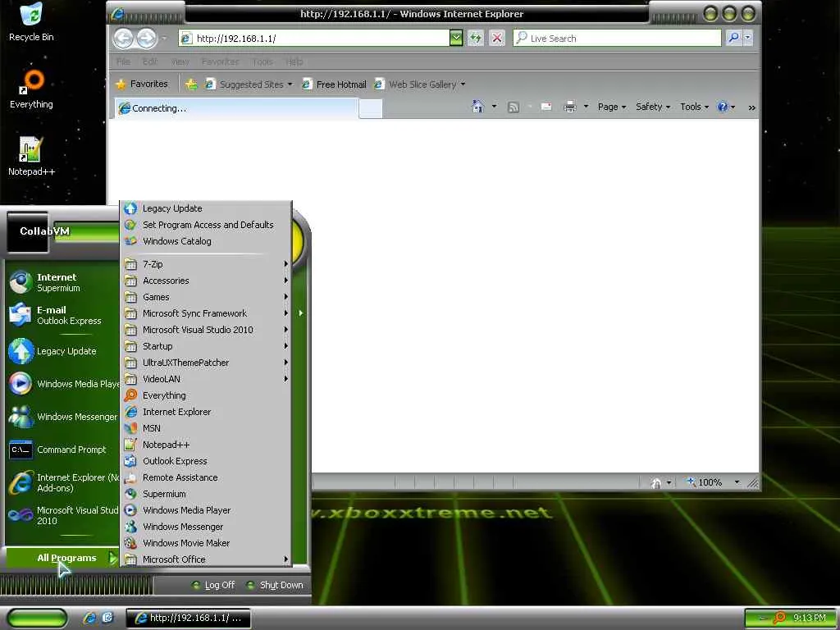
Task: Click the green Start button
Action: (37, 618)
